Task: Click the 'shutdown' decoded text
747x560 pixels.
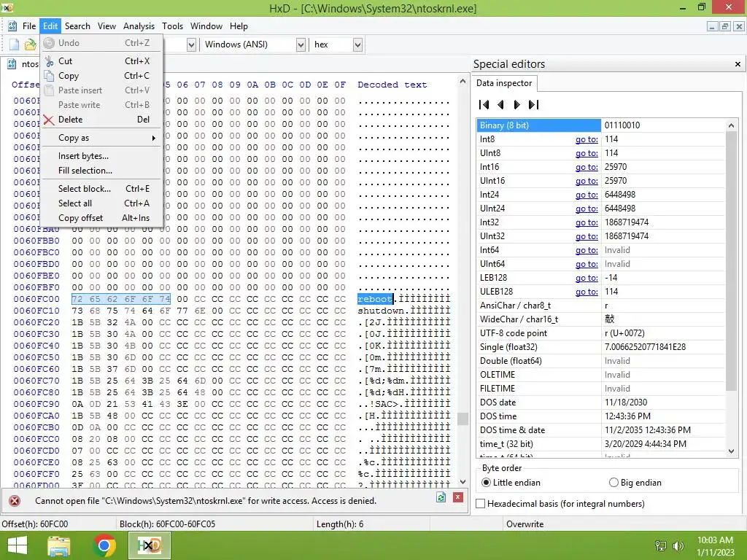Action: point(381,311)
